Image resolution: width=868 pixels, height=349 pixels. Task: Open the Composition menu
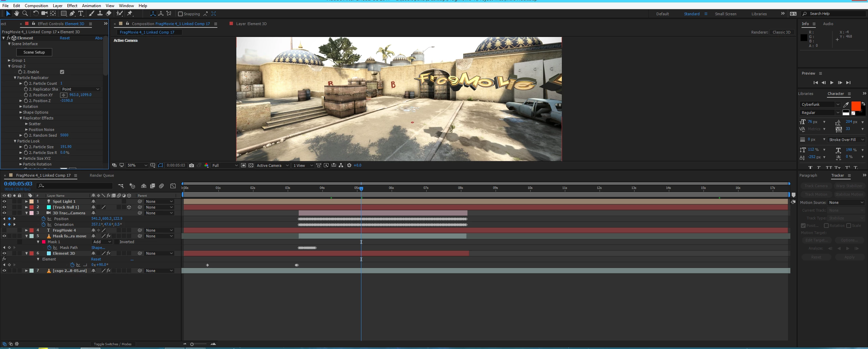36,6
